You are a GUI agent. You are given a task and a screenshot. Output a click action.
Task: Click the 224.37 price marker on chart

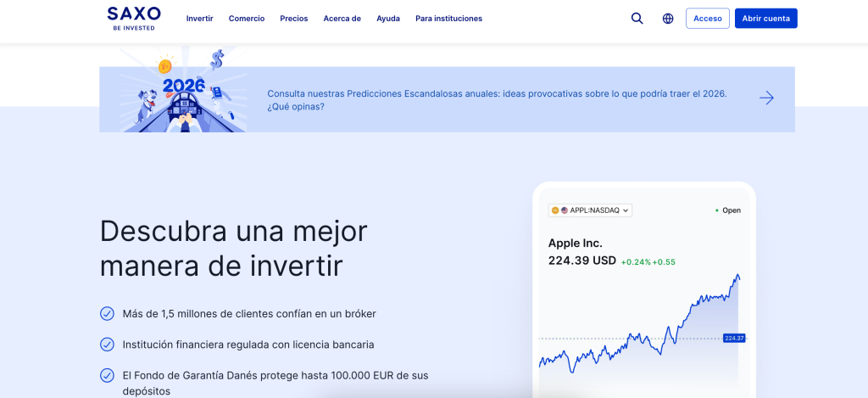click(x=733, y=338)
